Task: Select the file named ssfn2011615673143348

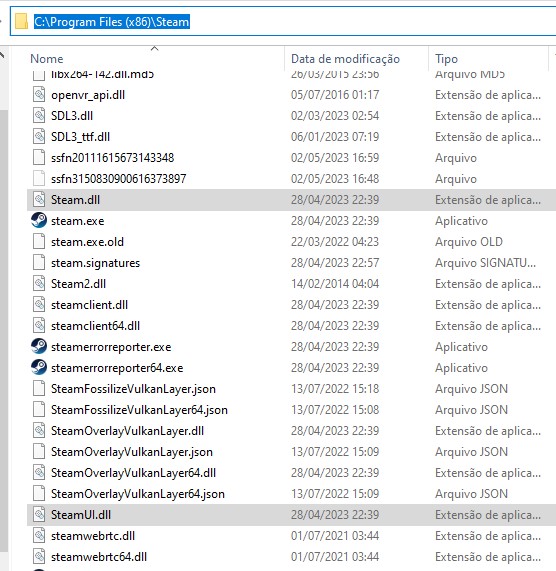Action: click(113, 158)
